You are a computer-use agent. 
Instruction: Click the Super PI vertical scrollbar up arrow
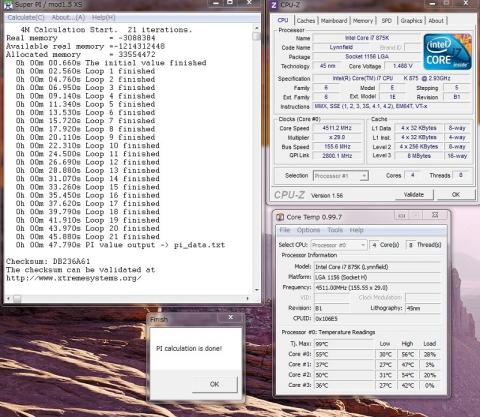coord(256,28)
